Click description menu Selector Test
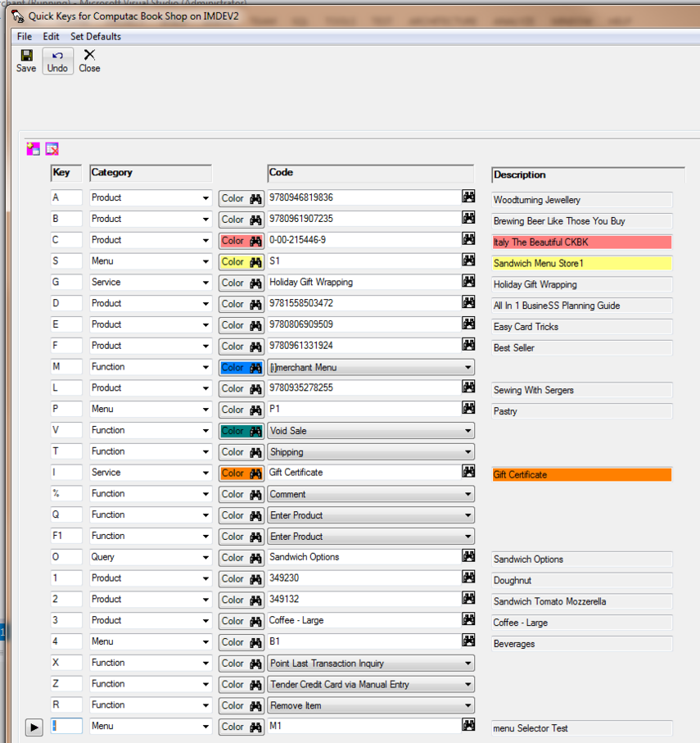Screen dimensions: 700x743 coord(582,728)
